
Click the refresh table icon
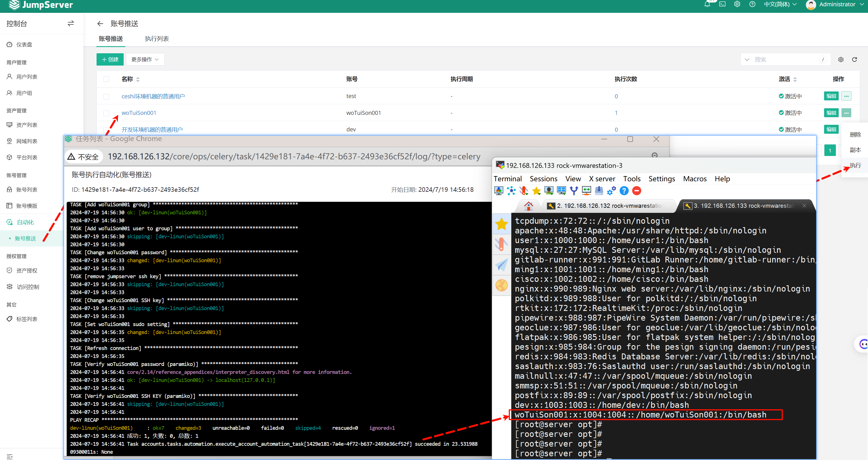(x=854, y=60)
